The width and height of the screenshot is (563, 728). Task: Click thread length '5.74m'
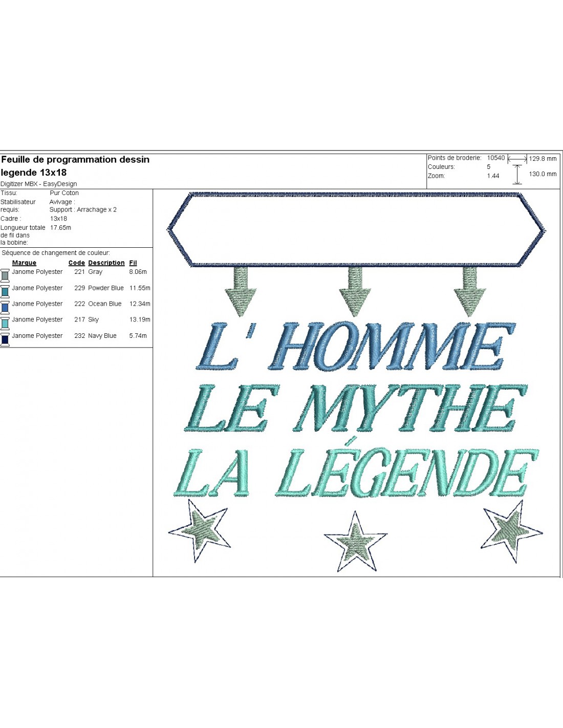[138, 336]
